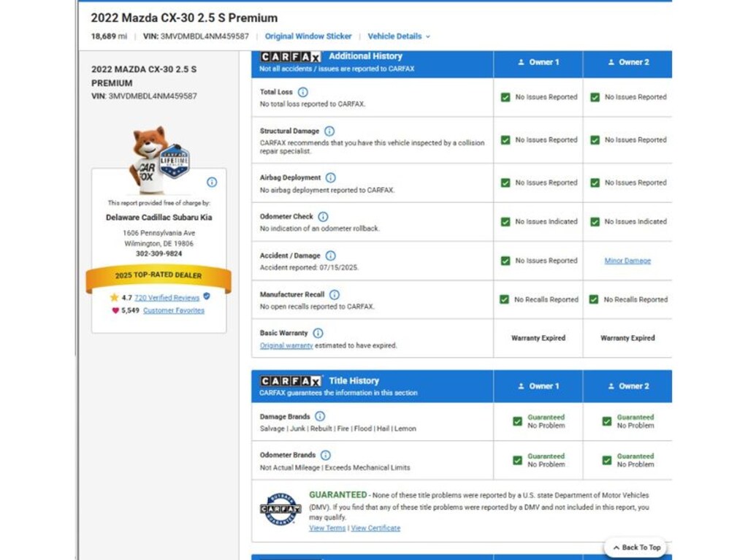Screen dimensions: 748x560
Task: Click the Total Loss info icon
Action: [x=302, y=92]
